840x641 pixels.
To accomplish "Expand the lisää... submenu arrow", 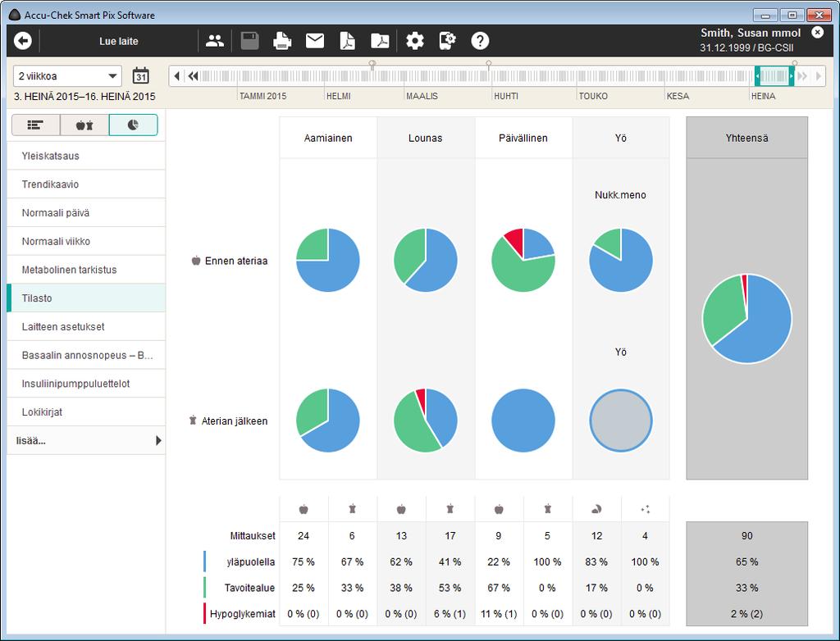I will 158,440.
